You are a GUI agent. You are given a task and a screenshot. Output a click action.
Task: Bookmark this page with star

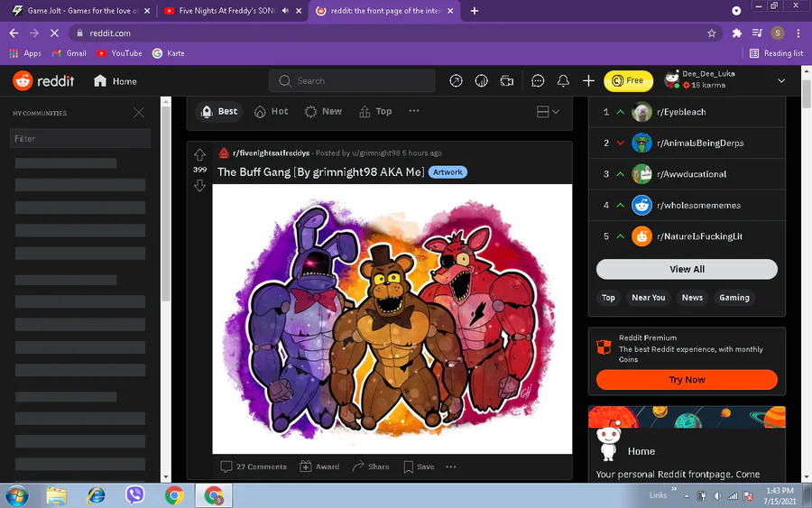point(712,33)
